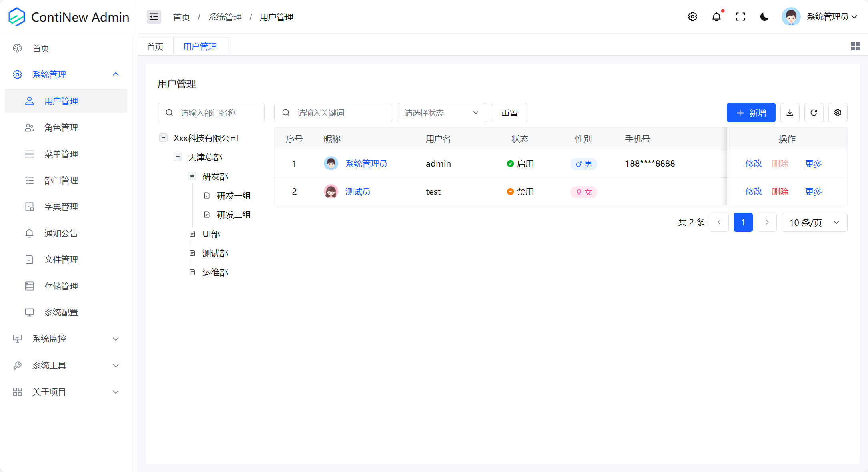The image size is (868, 472).
Task: Click the 新增 button to add user
Action: (x=751, y=112)
